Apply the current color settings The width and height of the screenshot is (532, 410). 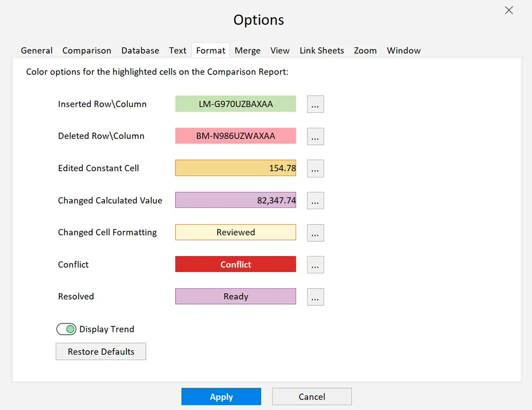pos(221,396)
